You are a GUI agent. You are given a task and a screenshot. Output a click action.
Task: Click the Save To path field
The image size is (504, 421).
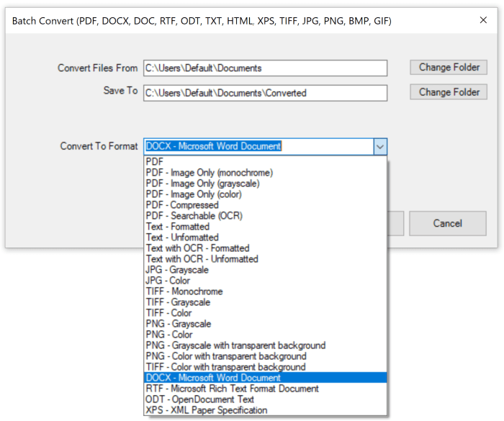coord(265,93)
